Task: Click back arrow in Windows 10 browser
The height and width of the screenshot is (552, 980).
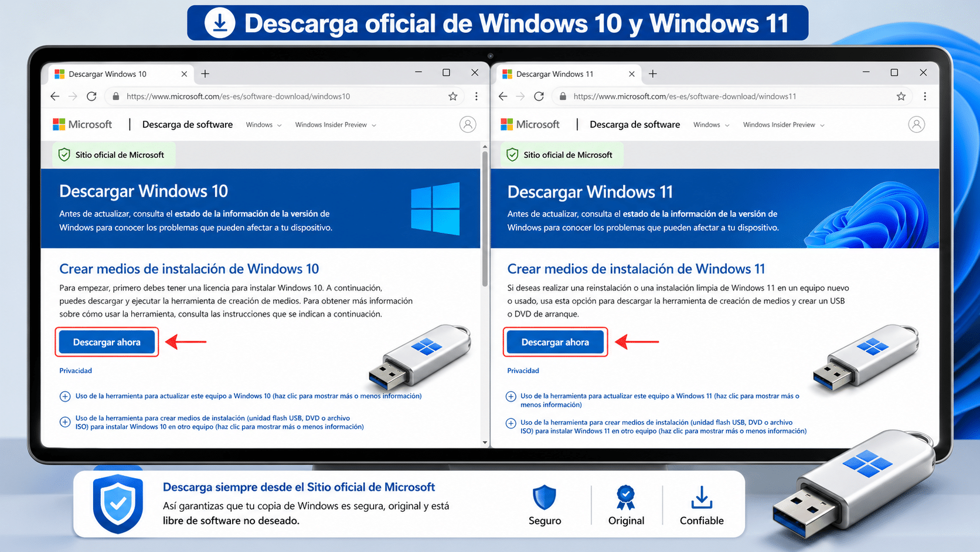Action: pos(55,96)
